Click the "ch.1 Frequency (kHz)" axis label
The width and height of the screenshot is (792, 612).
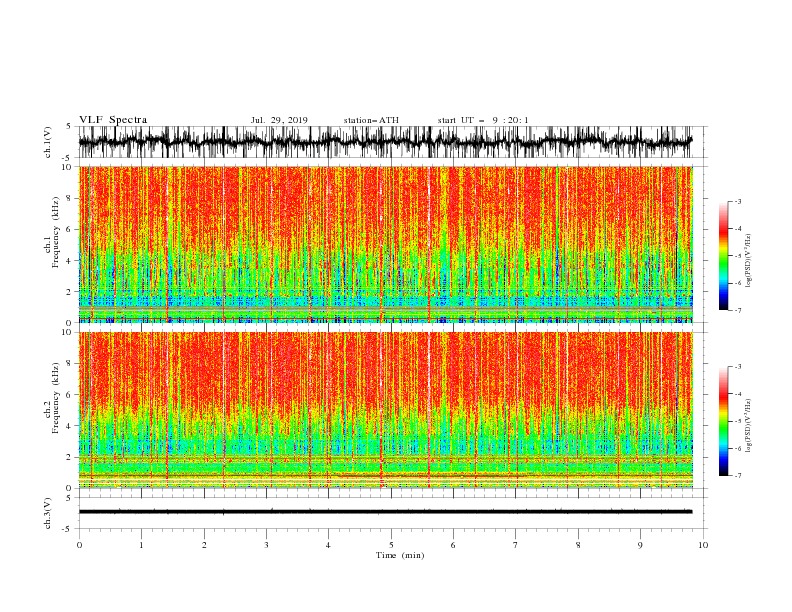click(52, 232)
